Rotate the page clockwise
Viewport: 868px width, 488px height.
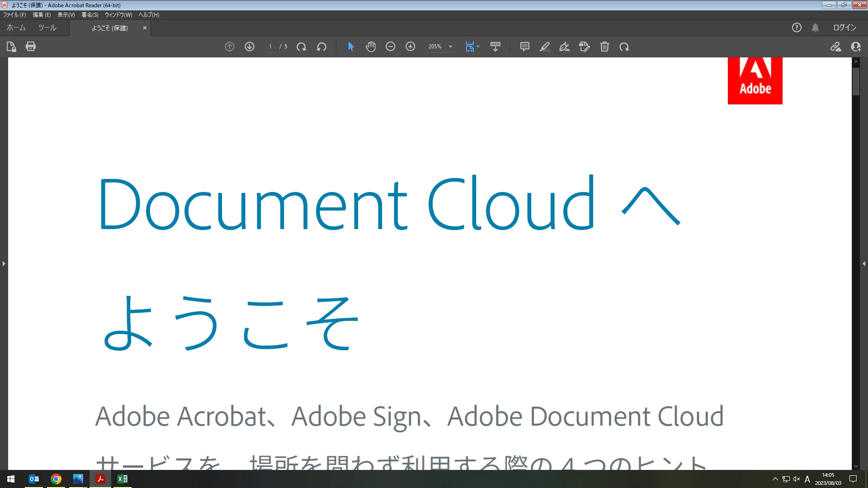point(302,47)
